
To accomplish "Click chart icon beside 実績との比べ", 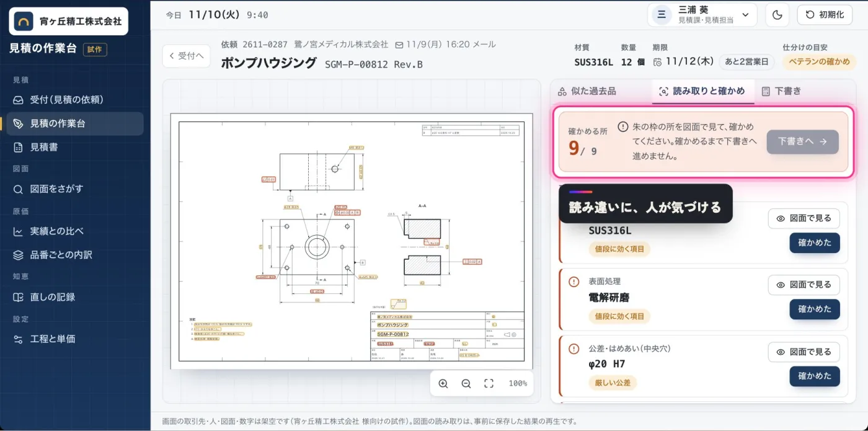I will click(x=18, y=231).
